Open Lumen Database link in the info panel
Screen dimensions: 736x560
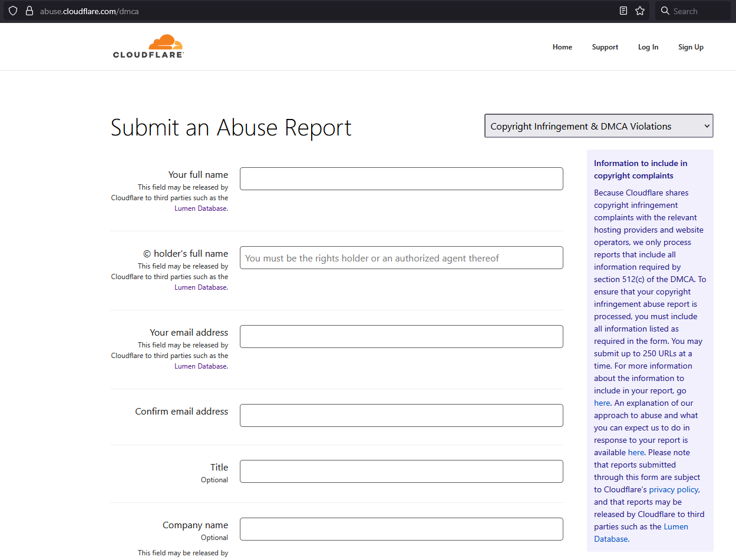(x=641, y=532)
